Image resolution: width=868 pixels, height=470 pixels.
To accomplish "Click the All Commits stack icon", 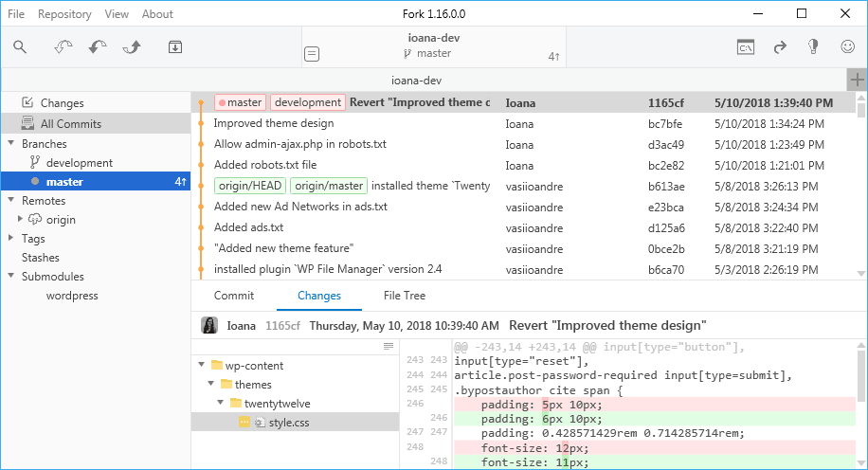I will [27, 123].
